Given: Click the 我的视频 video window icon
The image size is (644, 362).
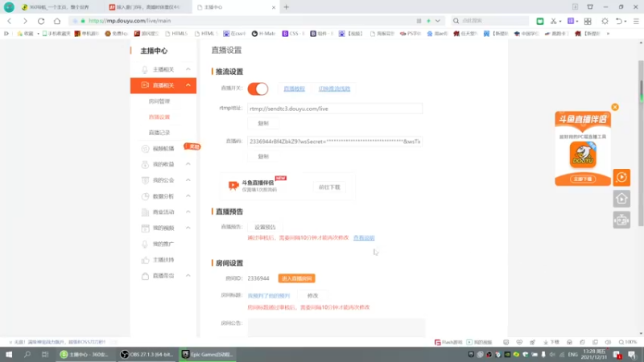Looking at the screenshot, I should [145, 228].
